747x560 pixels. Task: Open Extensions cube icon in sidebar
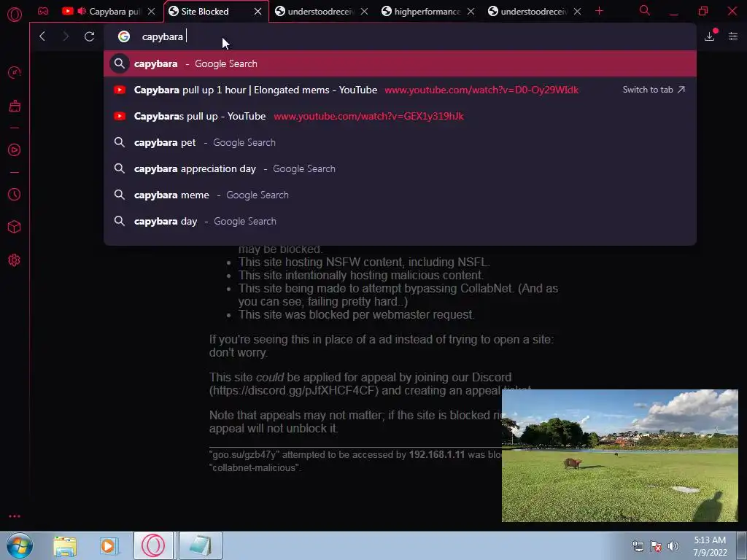[x=15, y=227]
